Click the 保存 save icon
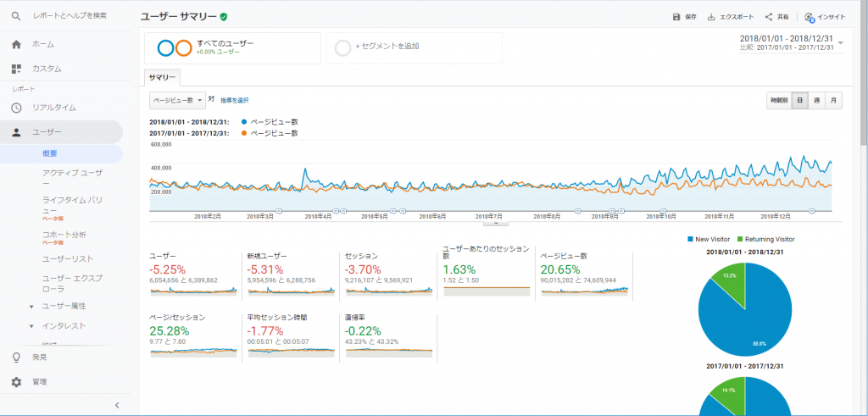Screen dimensions: 868x416 (676, 17)
